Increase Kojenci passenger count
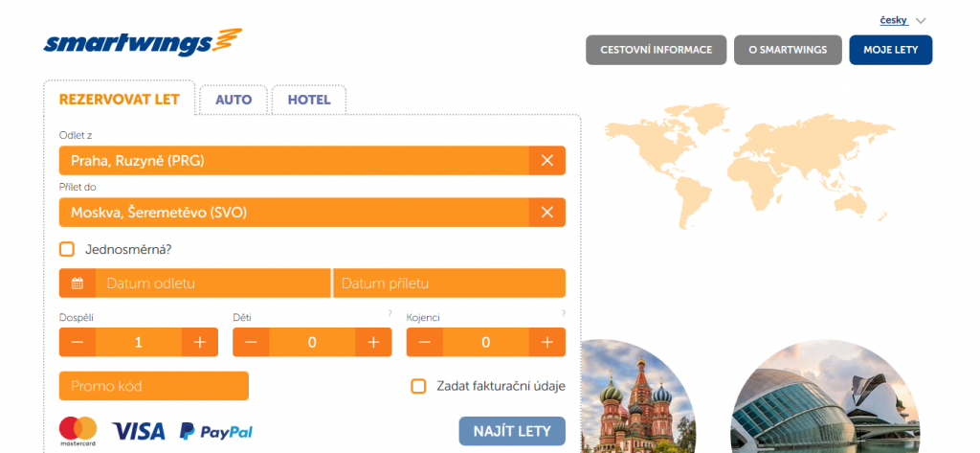Screen dimensions: 980x453 (547, 342)
